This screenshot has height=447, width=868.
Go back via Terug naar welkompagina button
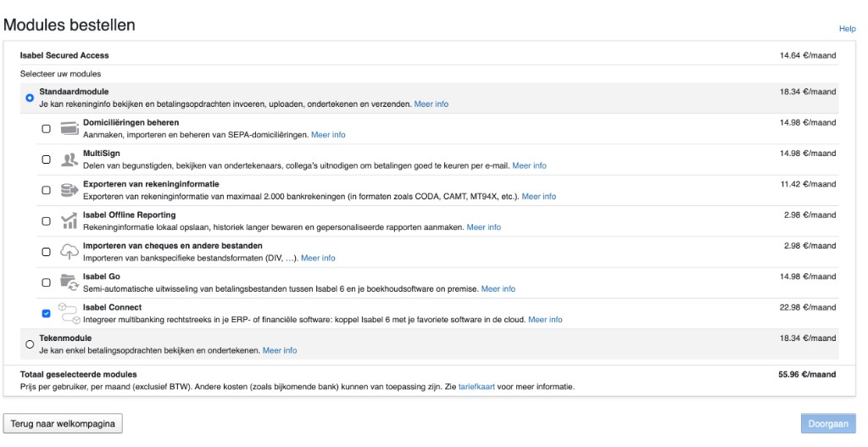pyautogui.click(x=63, y=424)
